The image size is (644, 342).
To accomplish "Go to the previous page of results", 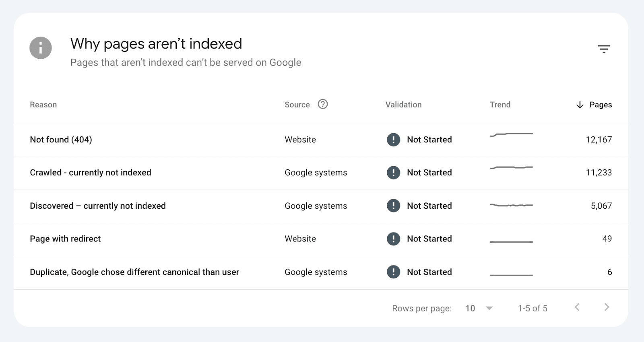I will [x=577, y=307].
